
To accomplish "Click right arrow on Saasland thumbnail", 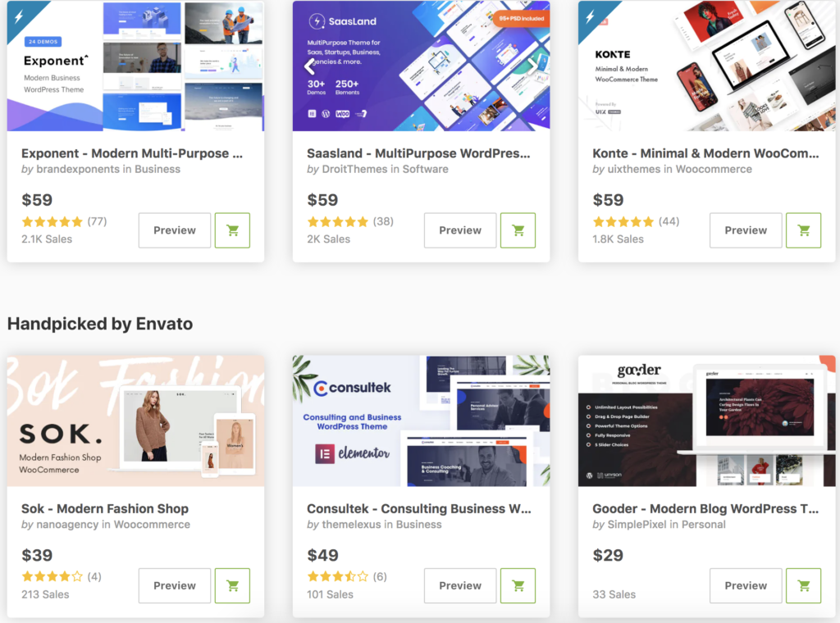I will [x=532, y=66].
